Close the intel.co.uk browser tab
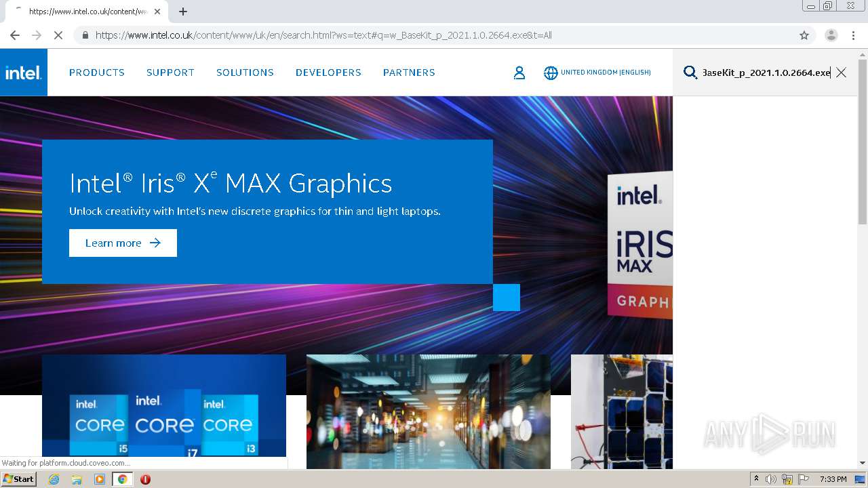Viewport: 868px width, 488px height. click(157, 12)
